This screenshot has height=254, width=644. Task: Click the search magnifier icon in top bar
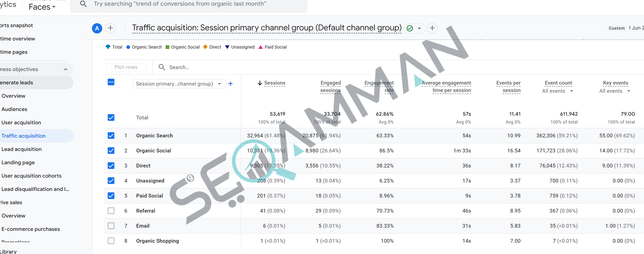[83, 4]
